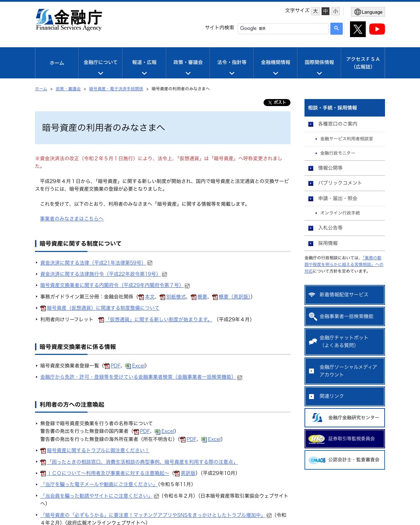The image size is (420, 525).
Task: Expand 金融庁ソーシャルメディアアカウント arrow icon
Action: point(311,371)
